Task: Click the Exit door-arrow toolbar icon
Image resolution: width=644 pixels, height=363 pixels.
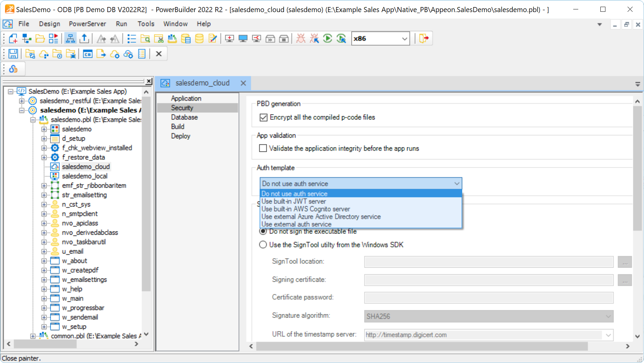Action: 424,39
